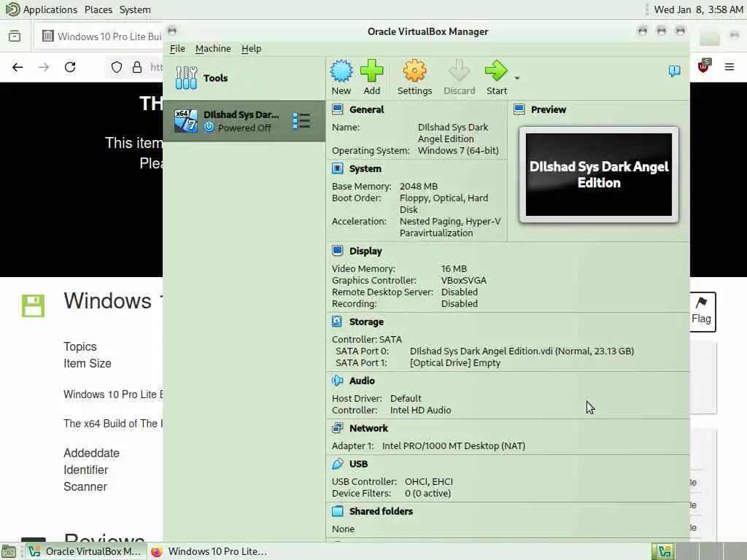The image size is (747, 560).
Task: Click the USB section plug icon
Action: pos(337,463)
